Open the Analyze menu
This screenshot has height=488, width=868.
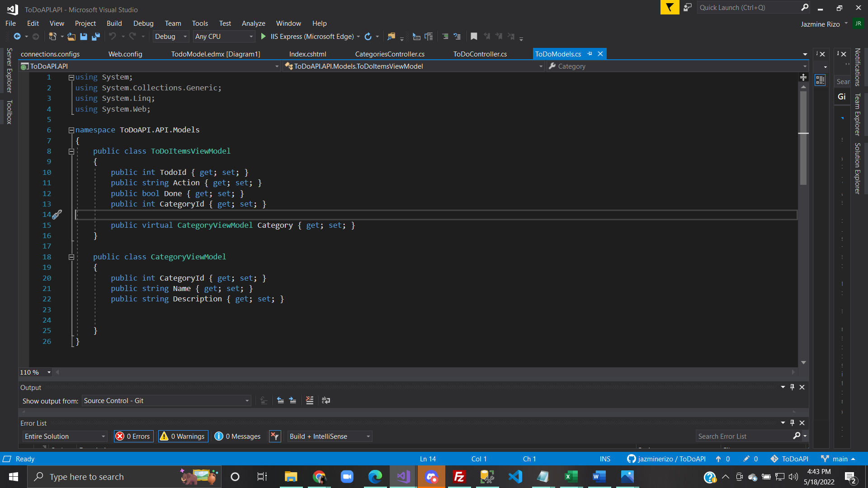coord(253,23)
